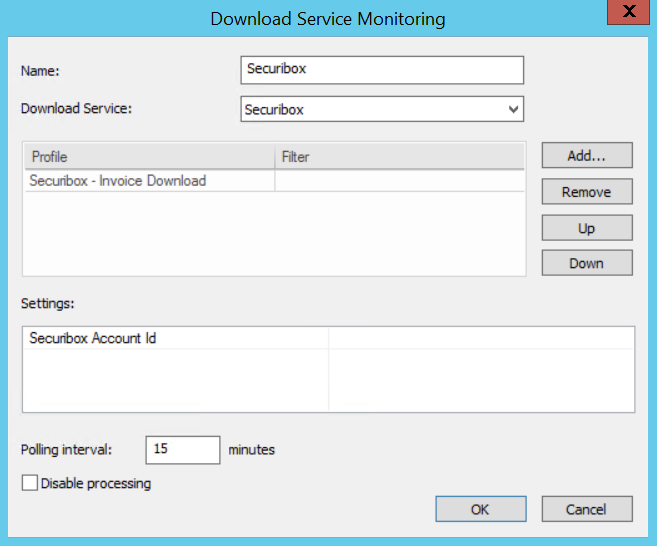Viewport: 657px width, 546px height.
Task: Click the Remove button
Action: (x=587, y=191)
